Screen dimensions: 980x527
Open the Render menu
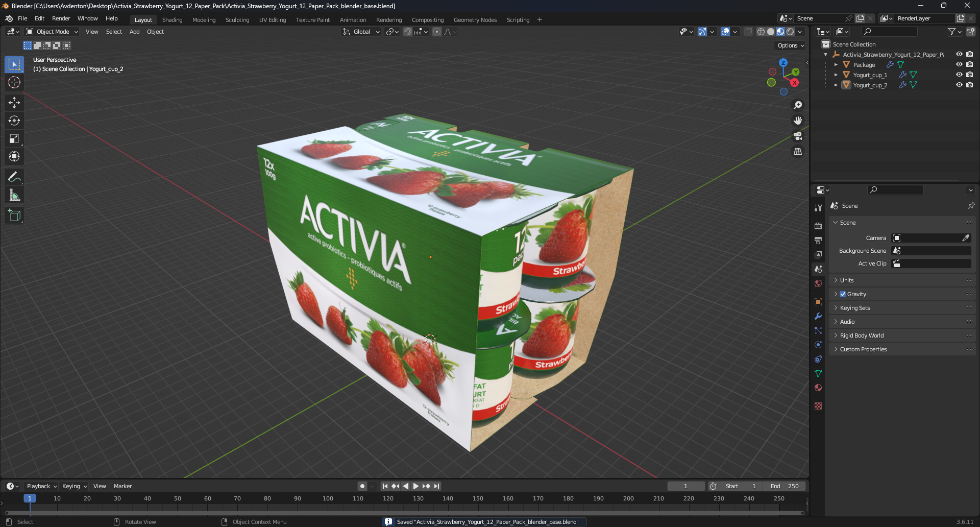pos(61,18)
